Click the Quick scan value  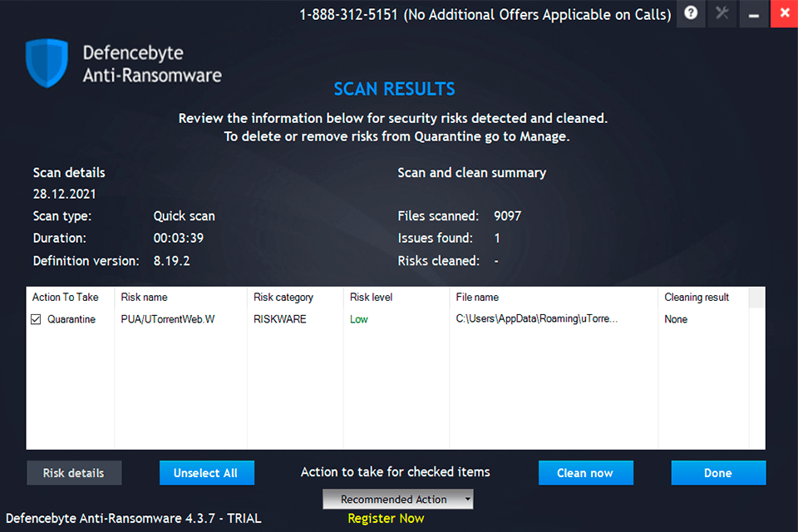[185, 216]
